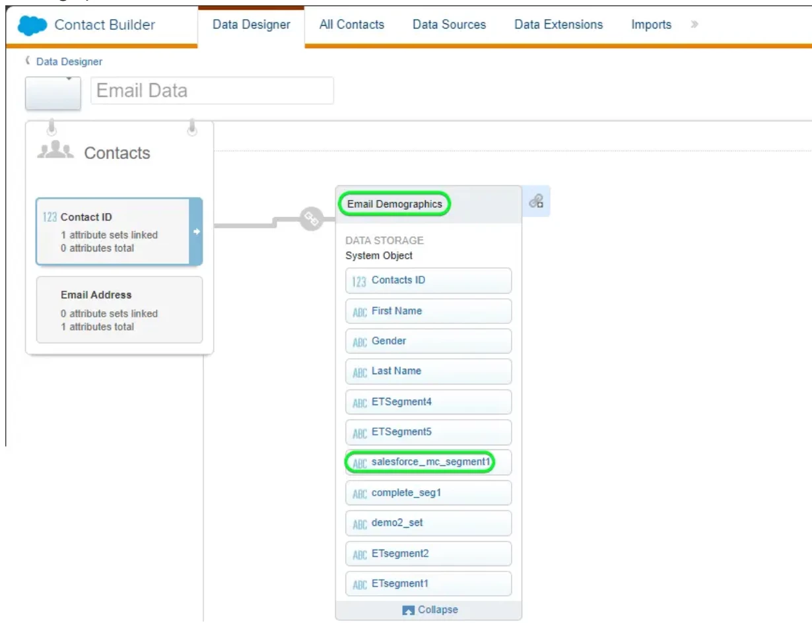Click ABC icon on ETSegment4 row

[x=360, y=403]
